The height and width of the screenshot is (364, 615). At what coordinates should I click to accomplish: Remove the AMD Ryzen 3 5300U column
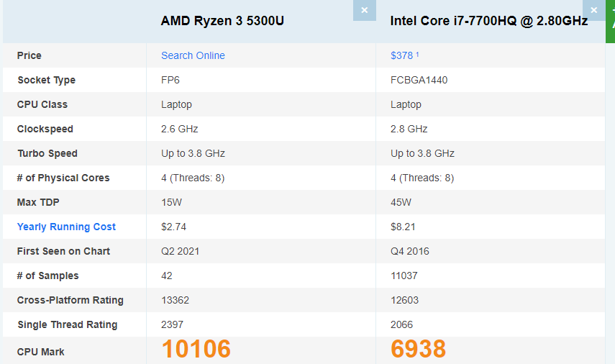(365, 10)
